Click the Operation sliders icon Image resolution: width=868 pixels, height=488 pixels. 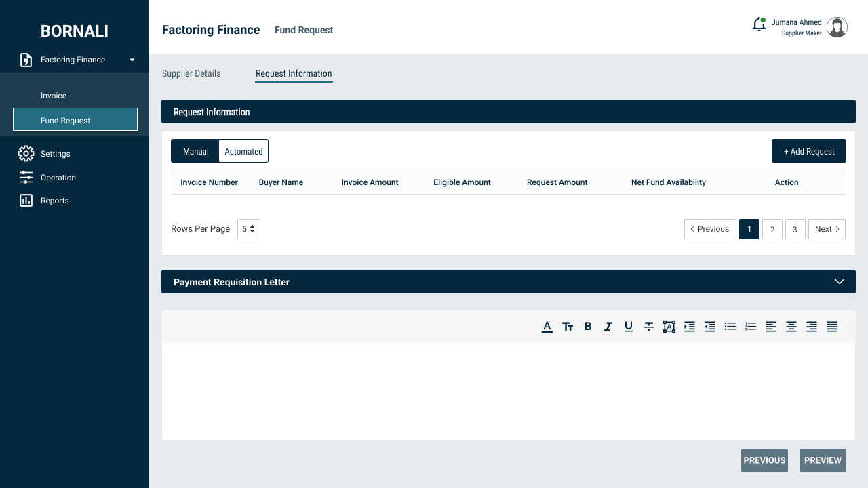tap(26, 178)
